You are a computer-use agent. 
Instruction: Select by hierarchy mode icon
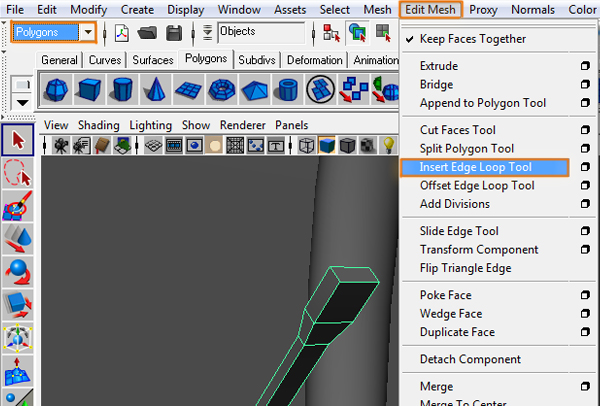[331, 33]
